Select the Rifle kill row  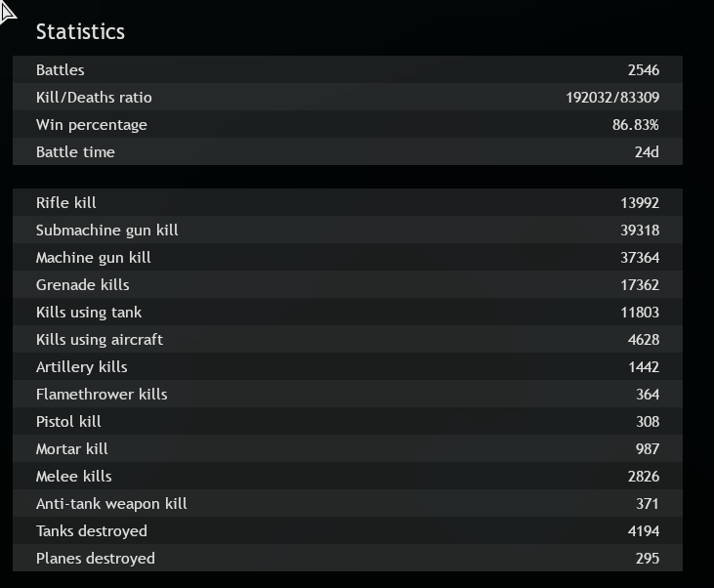(348, 203)
